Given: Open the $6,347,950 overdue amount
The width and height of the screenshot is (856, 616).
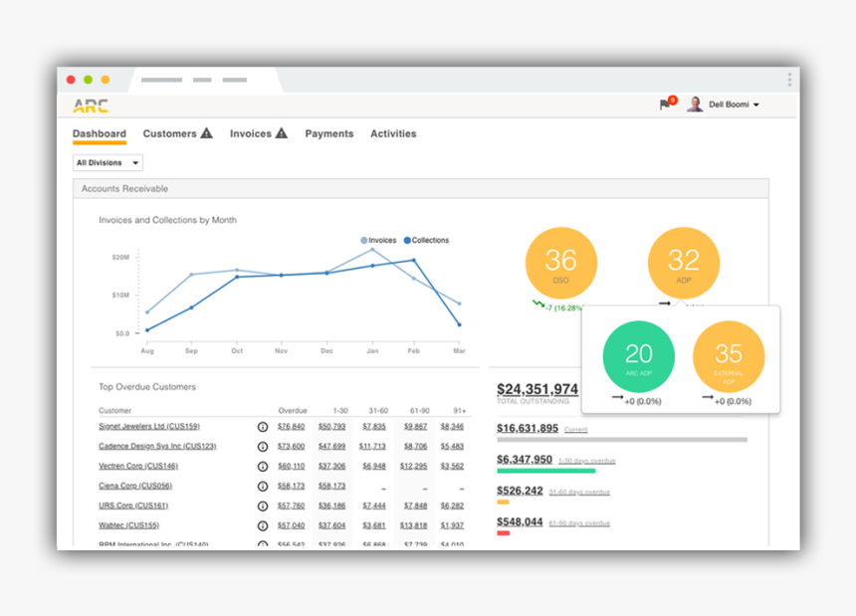Looking at the screenshot, I should [x=525, y=460].
